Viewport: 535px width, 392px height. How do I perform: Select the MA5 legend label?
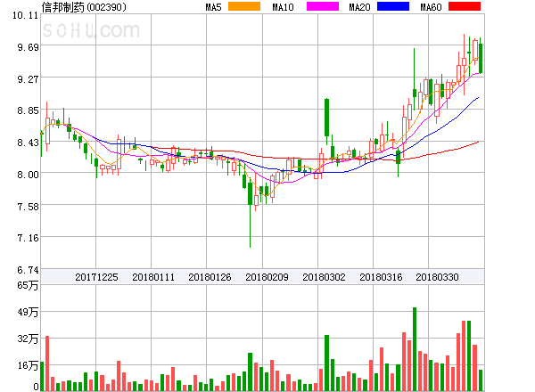[x=213, y=7]
